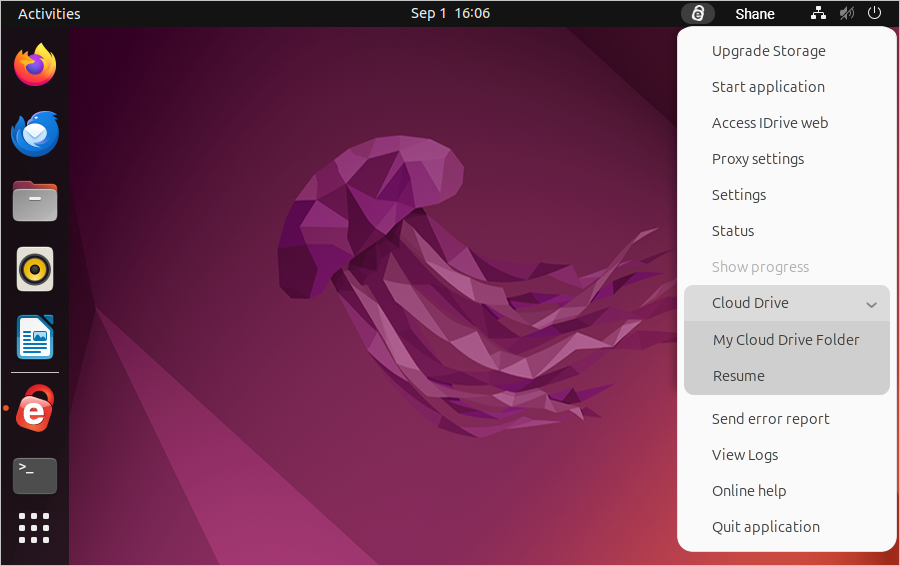Image resolution: width=900 pixels, height=566 pixels.
Task: Open the clock showing Sep 1 16:06
Action: point(450,13)
